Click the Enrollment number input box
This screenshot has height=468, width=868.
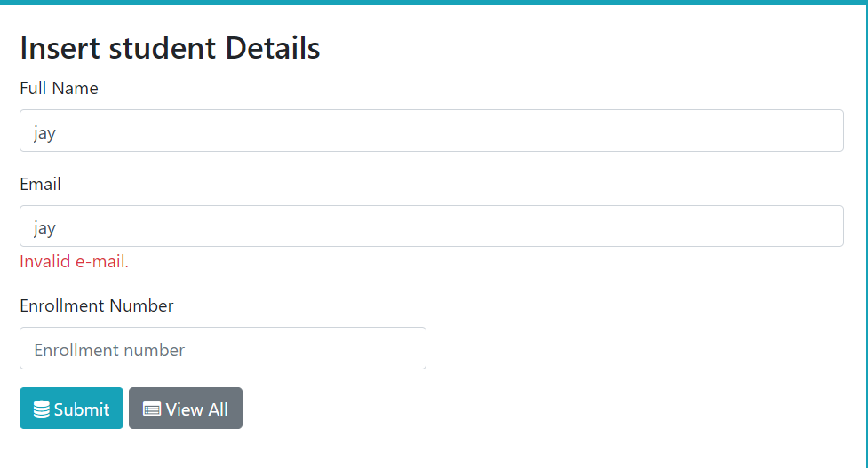(222, 348)
